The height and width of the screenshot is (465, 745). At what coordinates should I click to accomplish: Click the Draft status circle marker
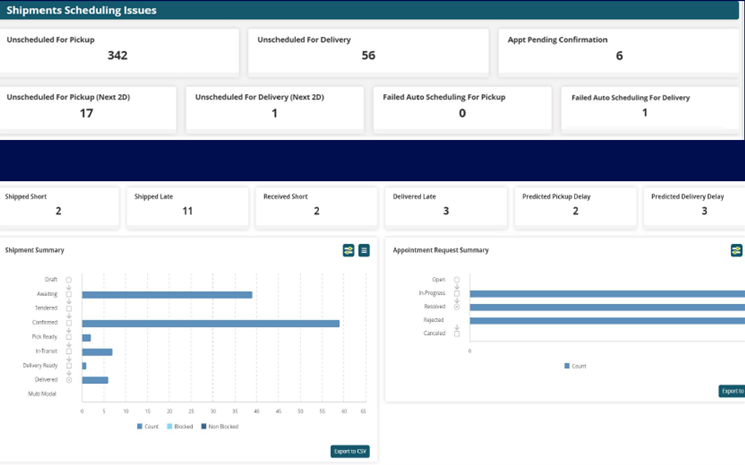pos(69,280)
